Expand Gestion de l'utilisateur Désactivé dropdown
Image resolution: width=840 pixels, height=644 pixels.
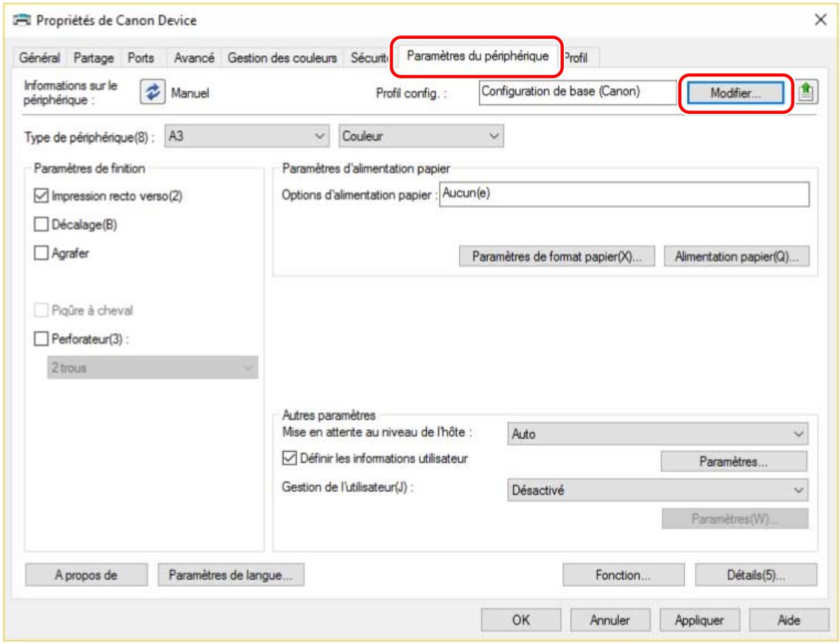pyautogui.click(x=659, y=489)
